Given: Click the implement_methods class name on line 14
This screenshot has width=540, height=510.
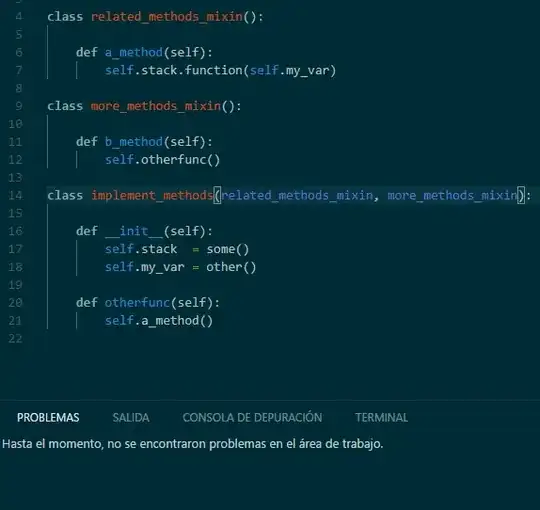Looking at the screenshot, I should pos(153,196).
